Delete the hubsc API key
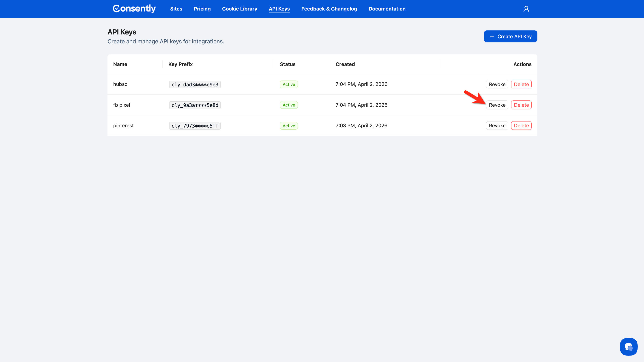Screen dimensions: 644x362 click(x=521, y=84)
